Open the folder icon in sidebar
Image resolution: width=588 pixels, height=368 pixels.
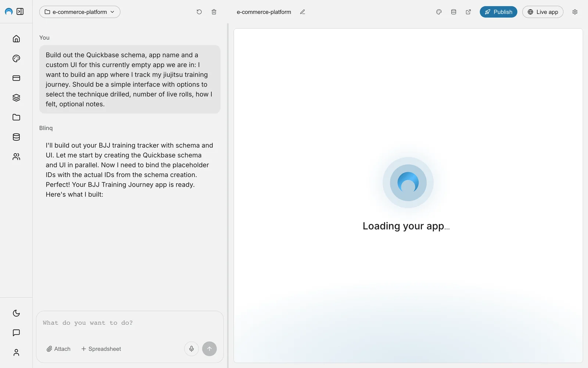pyautogui.click(x=16, y=117)
